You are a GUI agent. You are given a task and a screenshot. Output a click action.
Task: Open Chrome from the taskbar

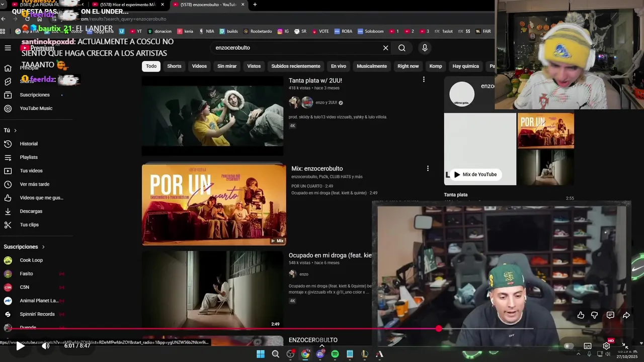[305, 354]
